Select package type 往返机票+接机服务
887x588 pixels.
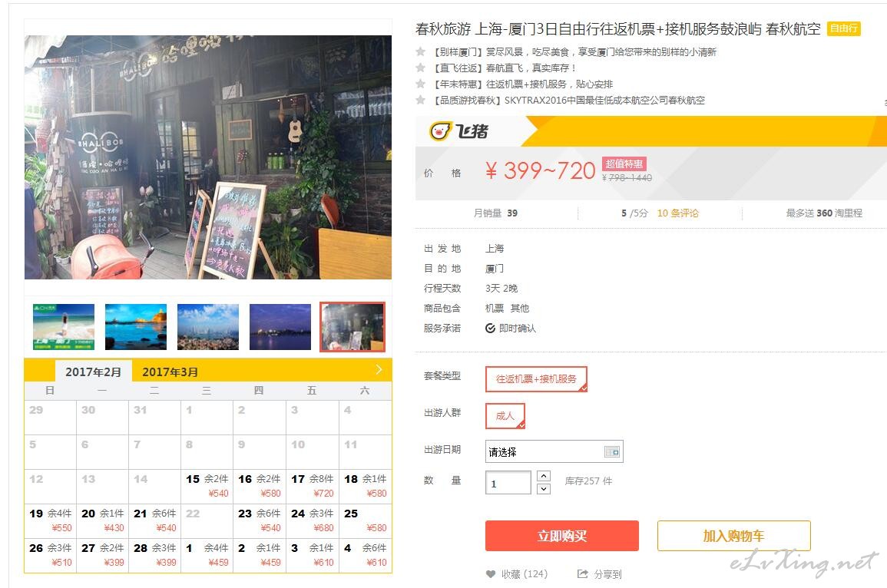[x=536, y=378]
